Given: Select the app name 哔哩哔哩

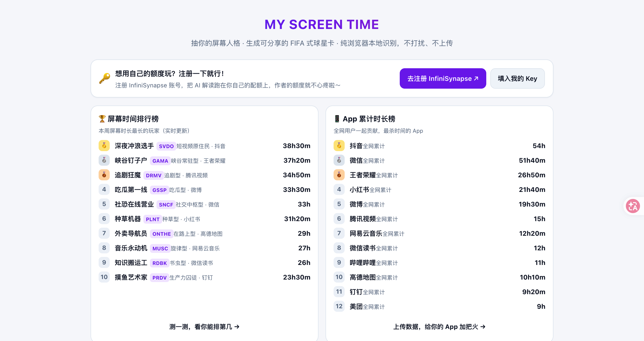Looking at the screenshot, I should point(363,263).
